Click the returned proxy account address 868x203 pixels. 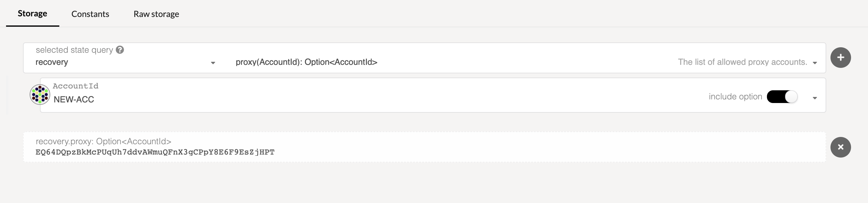point(155,152)
